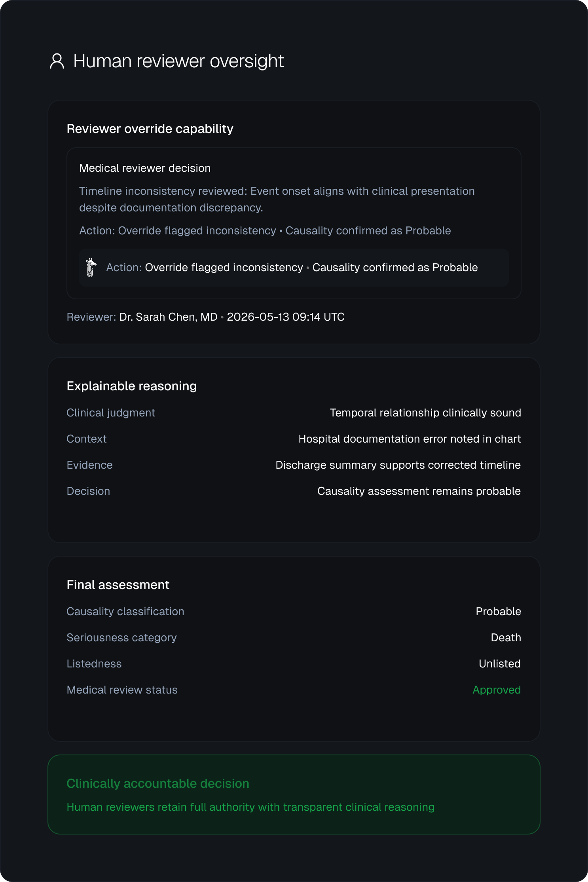Click the Final assessment heading
This screenshot has height=882, width=588.
click(x=118, y=585)
